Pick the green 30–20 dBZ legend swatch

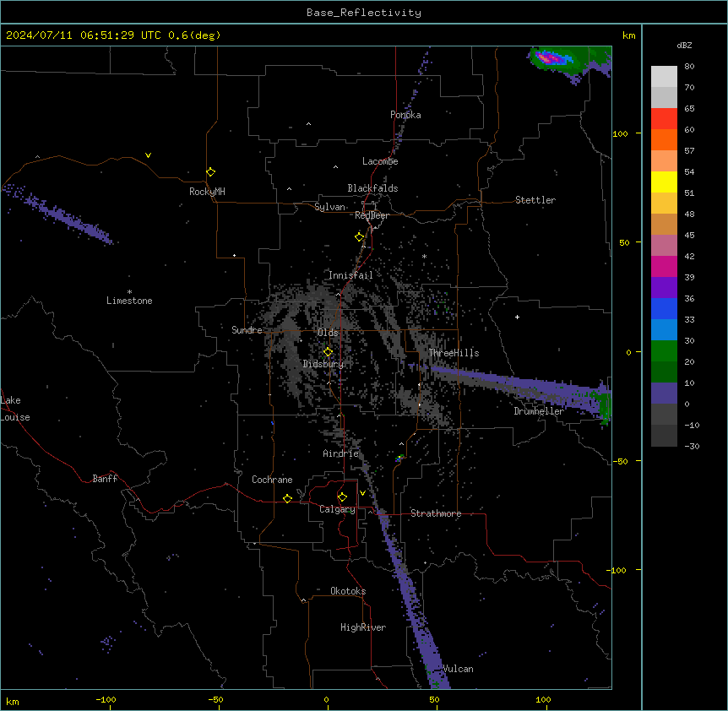pyautogui.click(x=664, y=351)
